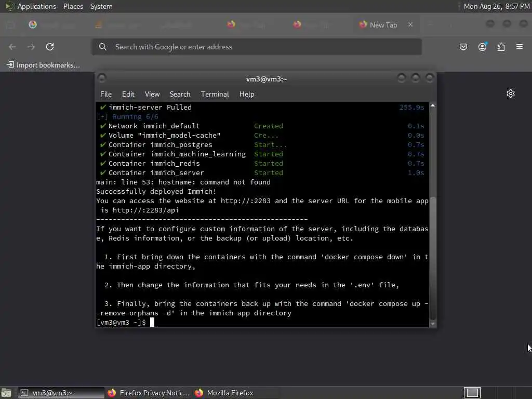532x399 pixels.
Task: Open terminal Help menu
Action: pos(247,95)
